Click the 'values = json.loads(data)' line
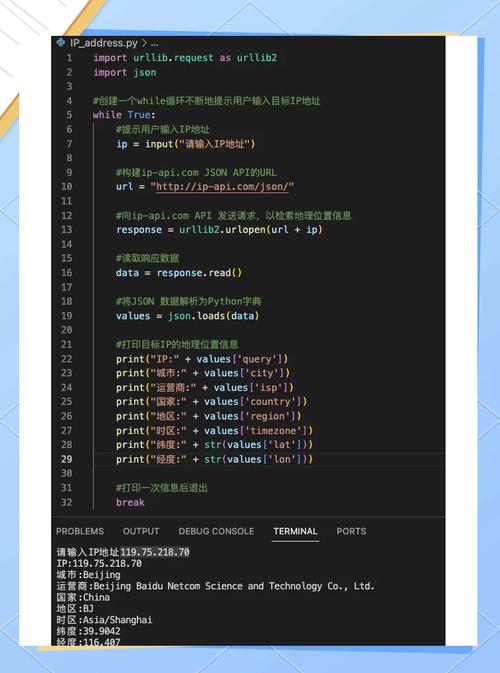 (x=188, y=316)
